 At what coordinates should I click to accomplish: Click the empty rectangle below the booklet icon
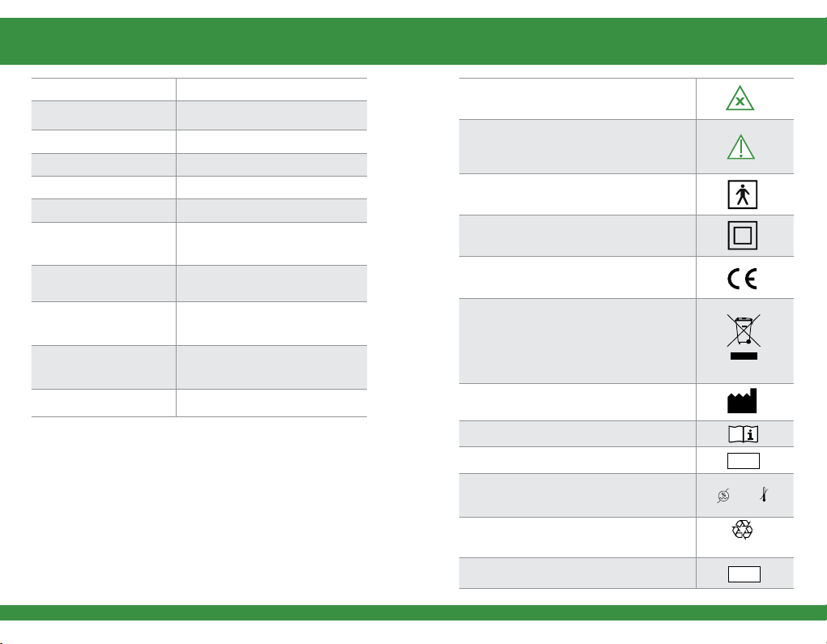(744, 460)
